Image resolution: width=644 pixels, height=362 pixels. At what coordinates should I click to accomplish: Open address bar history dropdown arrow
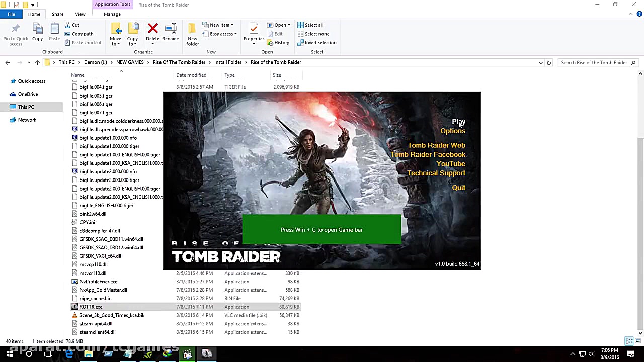[541, 63]
